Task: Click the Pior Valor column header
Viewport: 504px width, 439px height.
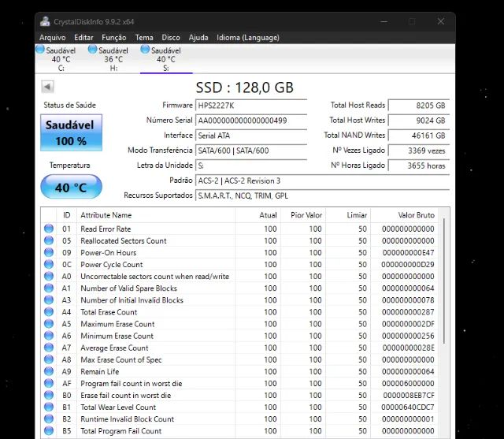Action: 303,215
